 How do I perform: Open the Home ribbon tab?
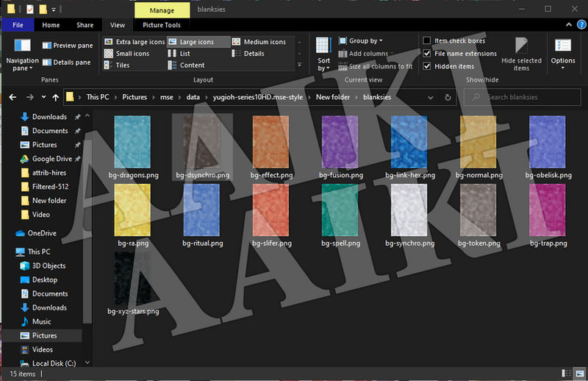click(x=51, y=25)
